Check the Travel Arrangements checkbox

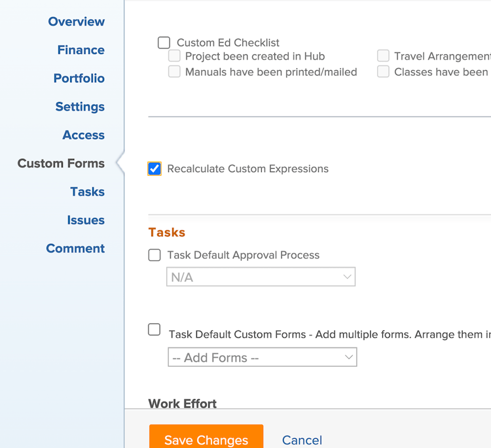[383, 56]
